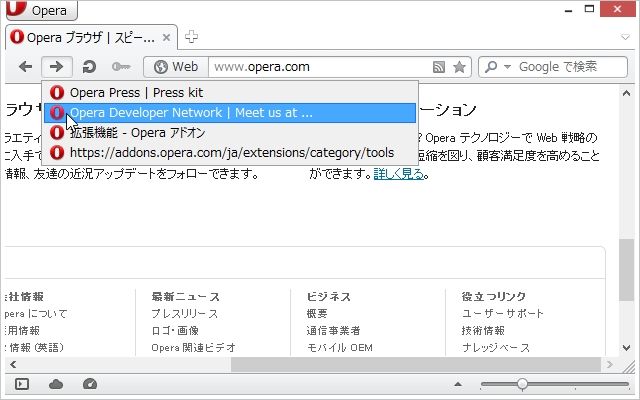Open zoom options arrow near slider
The height and width of the screenshot is (400, 640).
point(458,384)
